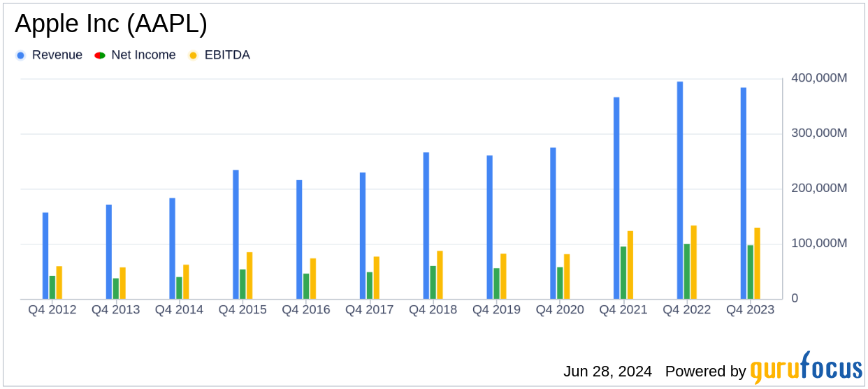Select the Q4 2015 yellow EBITDA bar

tap(250, 275)
